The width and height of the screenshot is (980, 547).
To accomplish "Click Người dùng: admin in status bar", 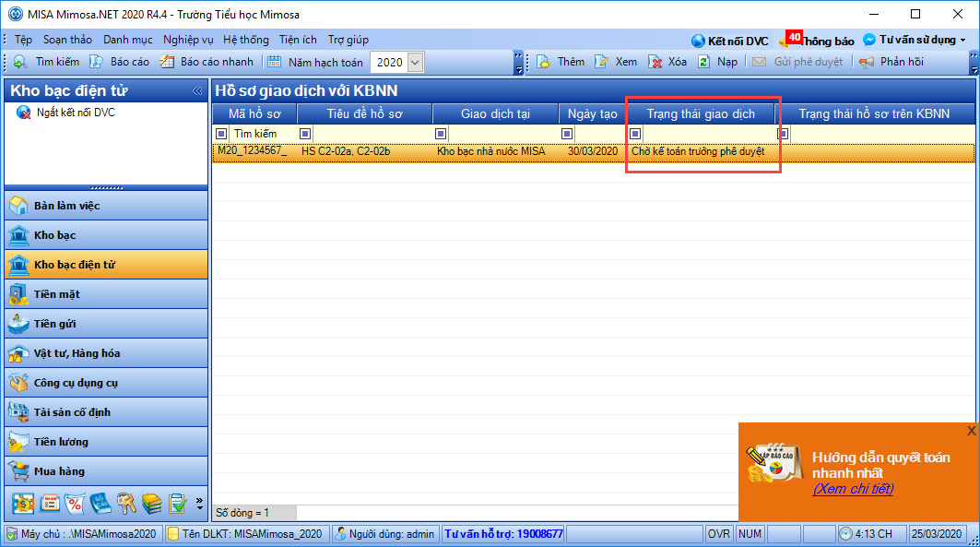I will point(384,534).
